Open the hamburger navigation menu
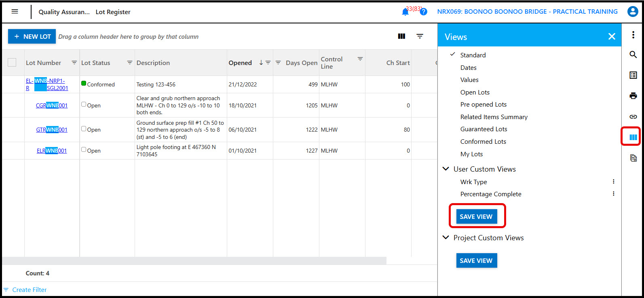 point(15,12)
